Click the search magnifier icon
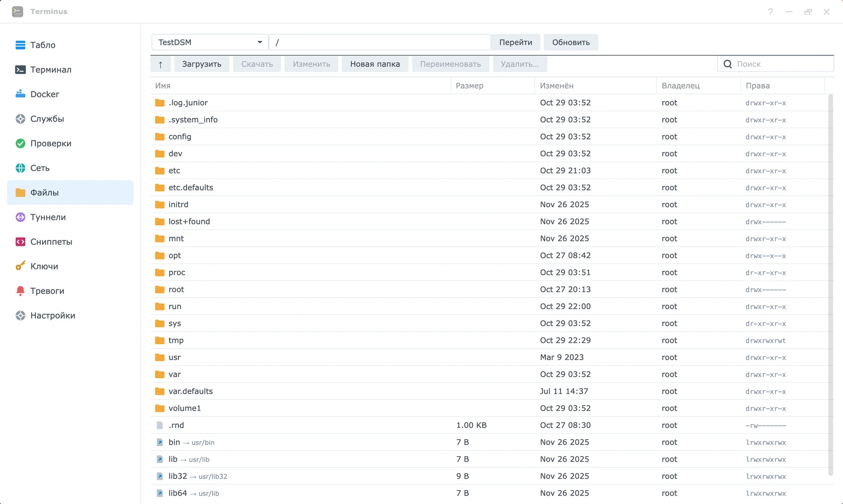The height and width of the screenshot is (504, 843). tap(728, 64)
